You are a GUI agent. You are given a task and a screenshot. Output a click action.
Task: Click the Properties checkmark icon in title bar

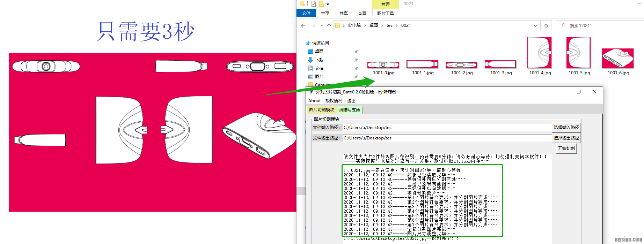tap(313, 4)
